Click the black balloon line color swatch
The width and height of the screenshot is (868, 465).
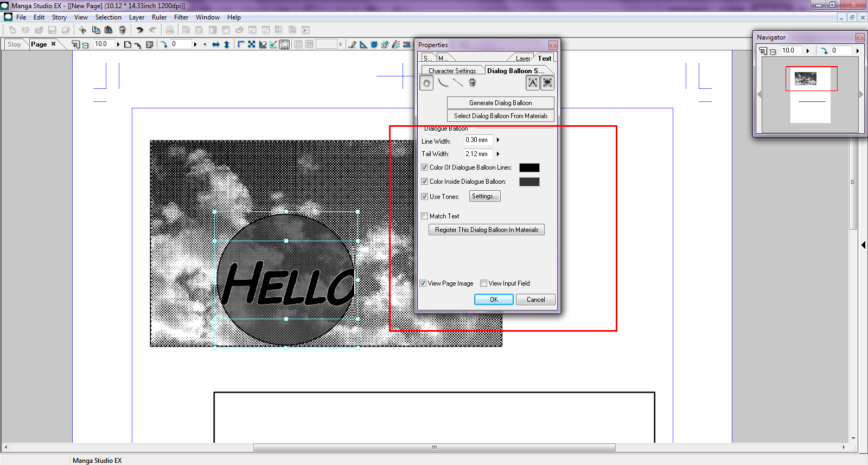tap(529, 168)
